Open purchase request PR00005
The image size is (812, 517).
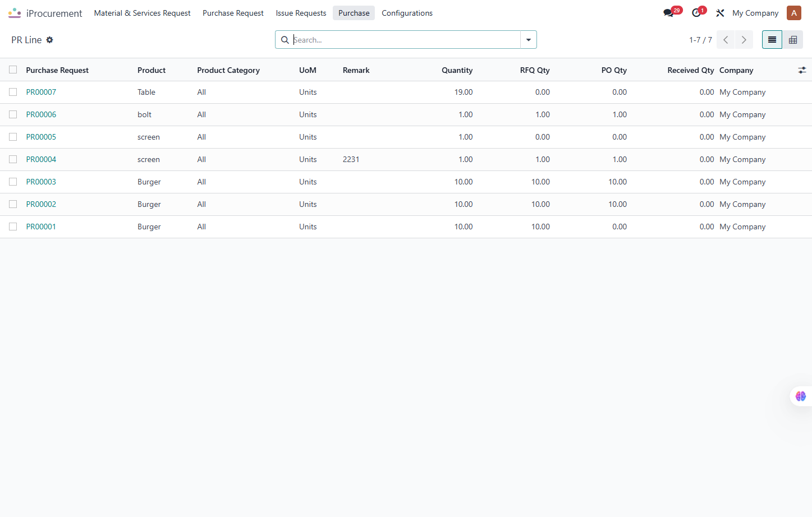tap(41, 137)
